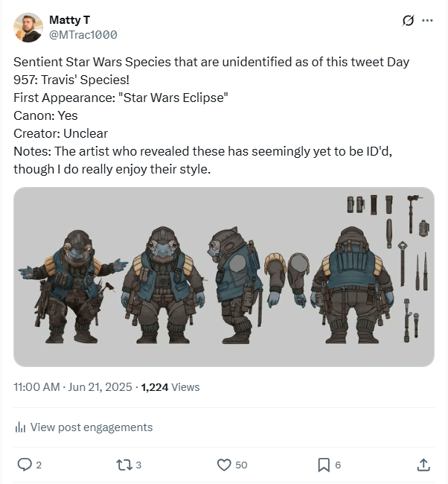The image size is (448, 484).
Task: Open the three-dot more options menu
Action: tap(427, 21)
